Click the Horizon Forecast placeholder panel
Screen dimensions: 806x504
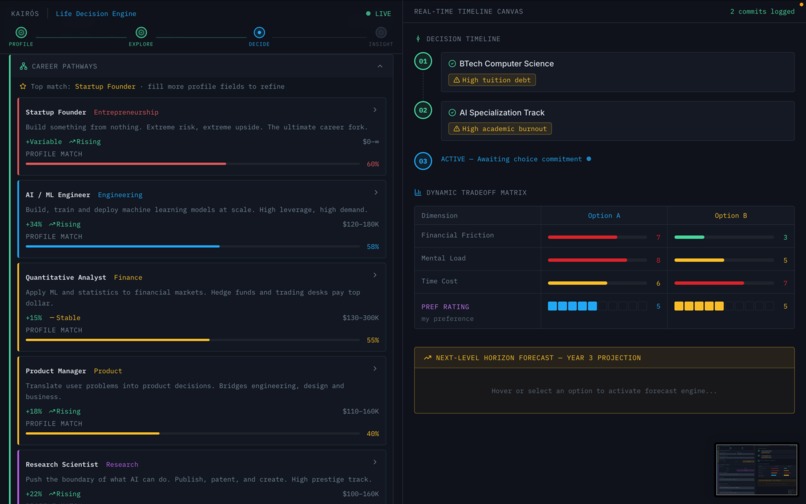click(604, 391)
